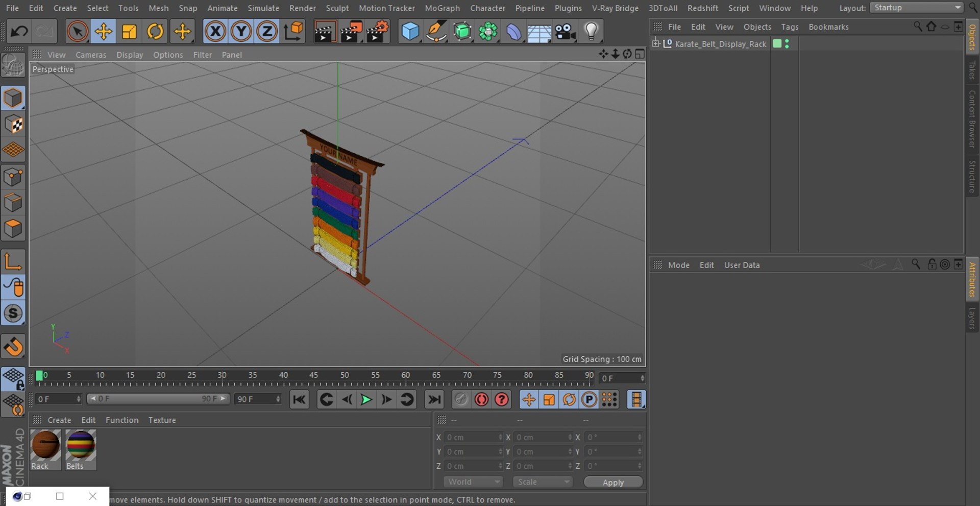This screenshot has height=506, width=980.
Task: Open the spline Pen tool
Action: (x=436, y=32)
